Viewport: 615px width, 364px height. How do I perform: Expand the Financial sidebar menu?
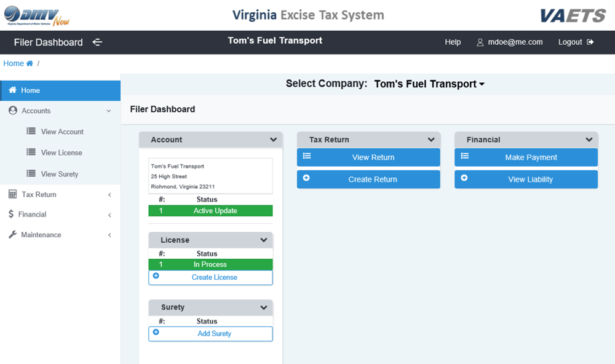(60, 215)
